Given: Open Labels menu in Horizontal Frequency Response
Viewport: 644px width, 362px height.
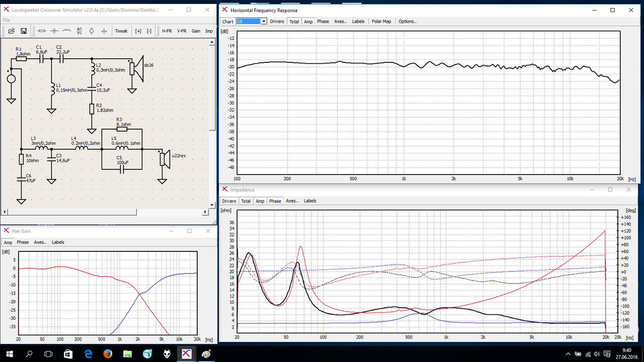Looking at the screenshot, I should pyautogui.click(x=358, y=22).
